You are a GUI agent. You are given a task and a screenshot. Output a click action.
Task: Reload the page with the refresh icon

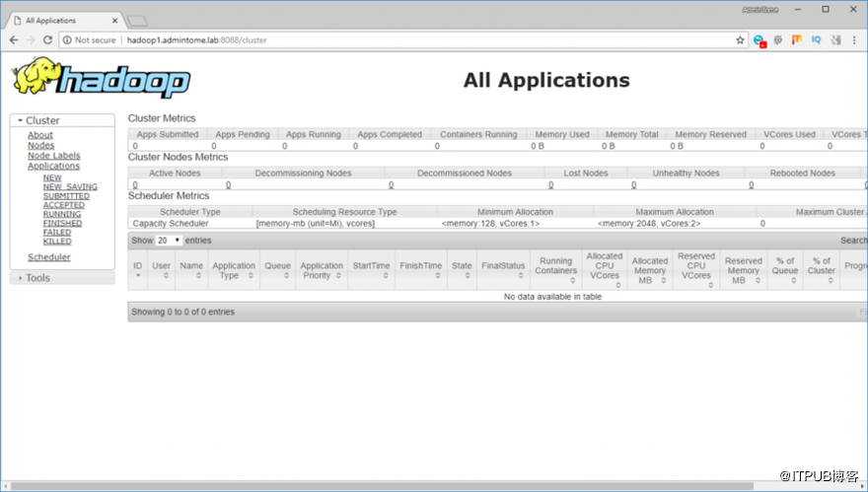point(47,39)
